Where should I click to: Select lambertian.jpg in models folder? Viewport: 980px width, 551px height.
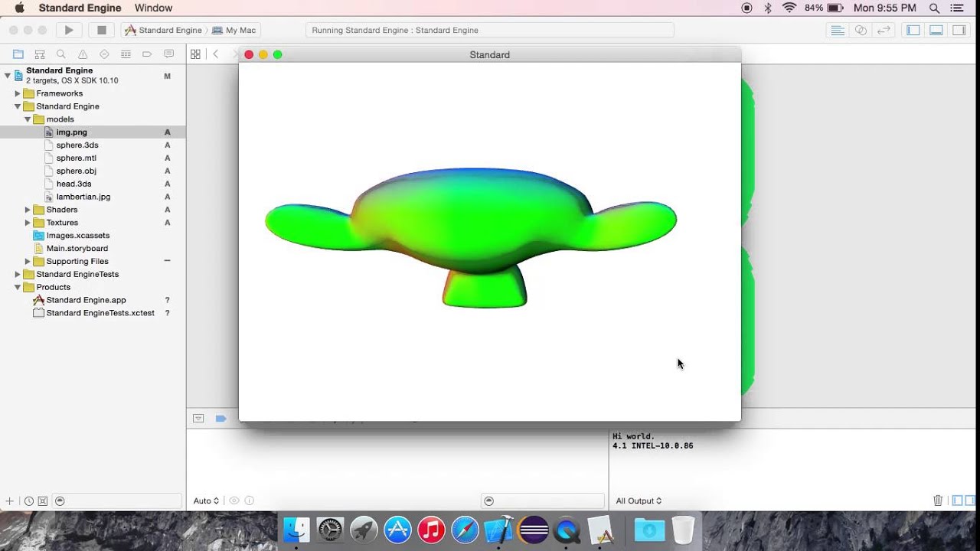tap(83, 197)
